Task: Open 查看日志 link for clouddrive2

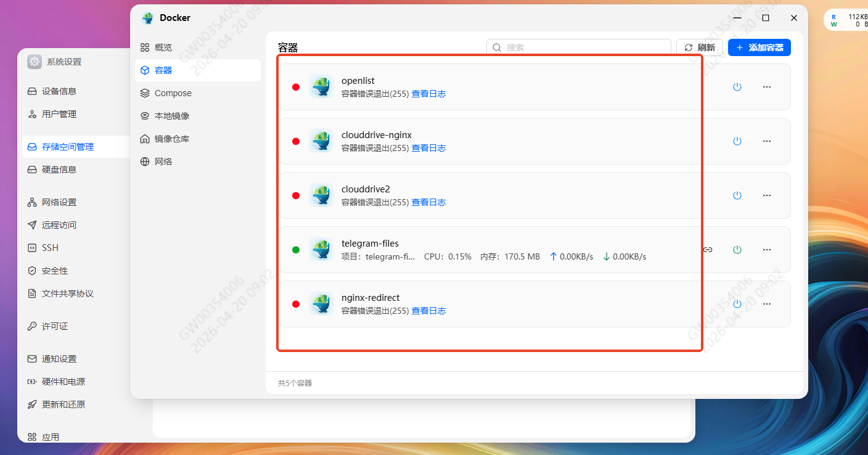Action: [428, 202]
